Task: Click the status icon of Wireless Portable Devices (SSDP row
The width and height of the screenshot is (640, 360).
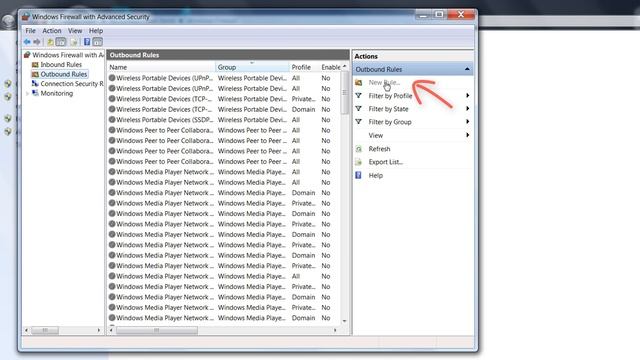Action: click(112, 120)
